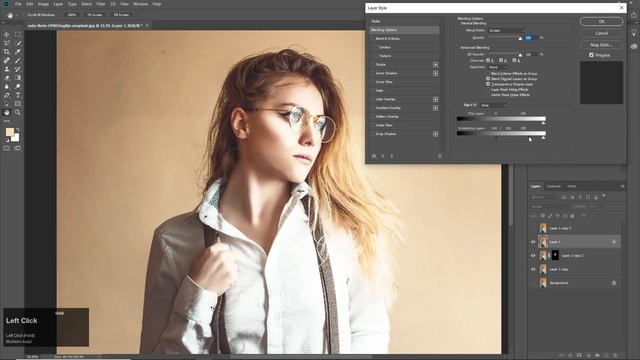Toggle Transparency Shapes Layer checkbox
The width and height of the screenshot is (640, 360).
pos(488,84)
